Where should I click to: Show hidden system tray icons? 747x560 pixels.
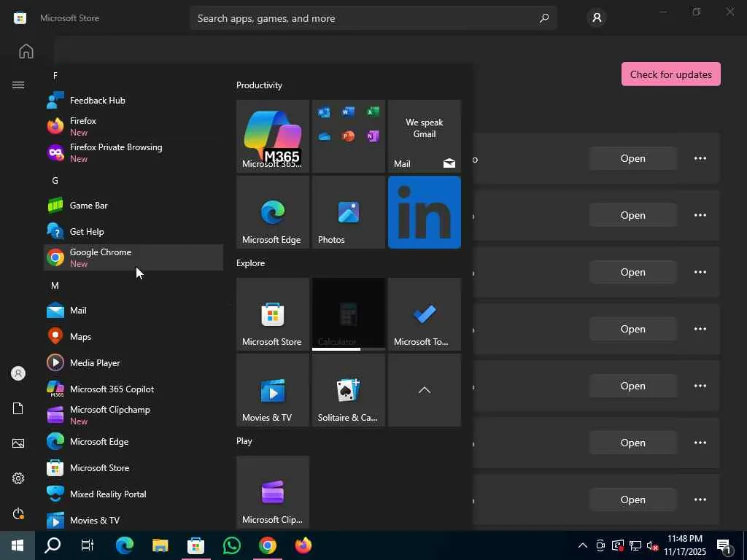pos(582,545)
